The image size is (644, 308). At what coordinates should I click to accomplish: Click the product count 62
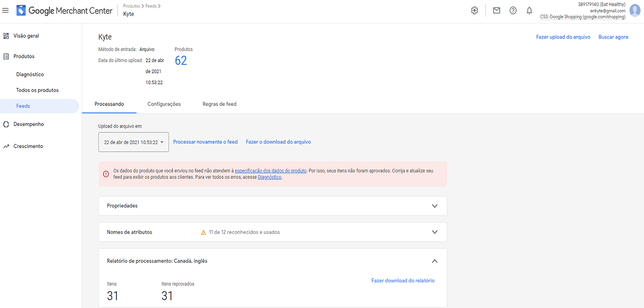[181, 61]
